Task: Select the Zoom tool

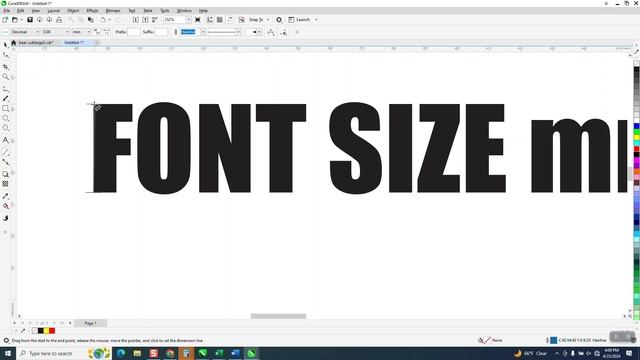Action: 5,77
